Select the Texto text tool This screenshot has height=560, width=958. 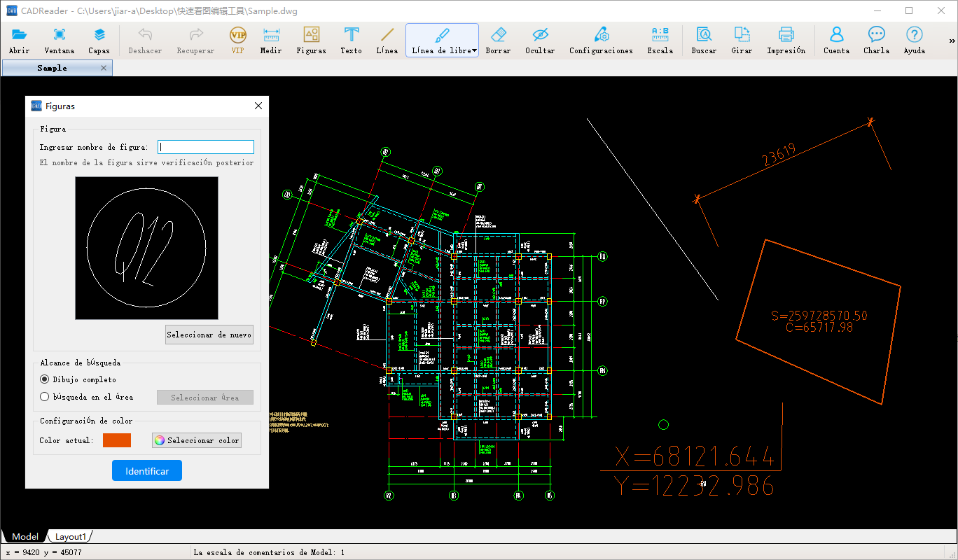(351, 41)
